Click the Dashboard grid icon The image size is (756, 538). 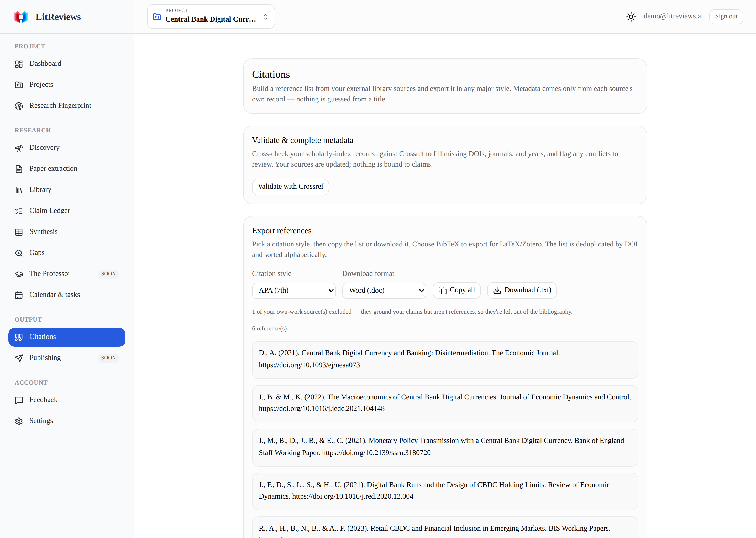pyautogui.click(x=19, y=64)
